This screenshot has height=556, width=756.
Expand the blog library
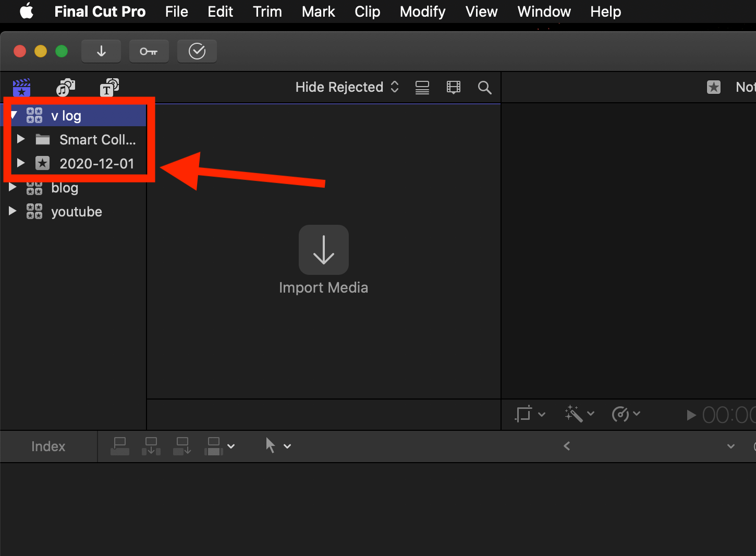13,187
